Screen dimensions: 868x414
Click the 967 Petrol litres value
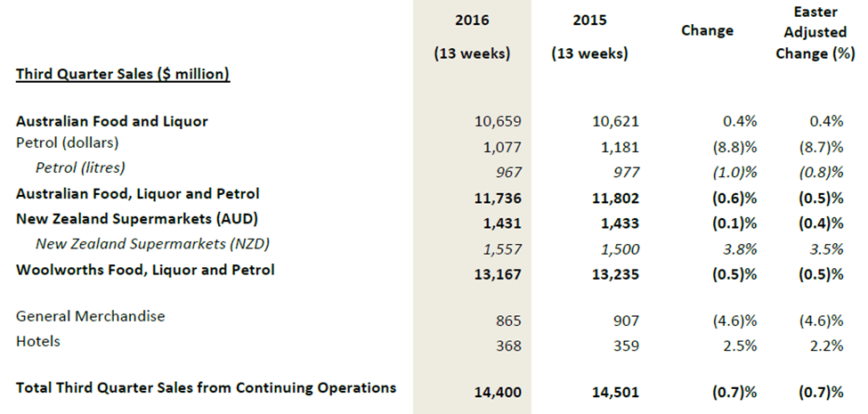pos(508,172)
